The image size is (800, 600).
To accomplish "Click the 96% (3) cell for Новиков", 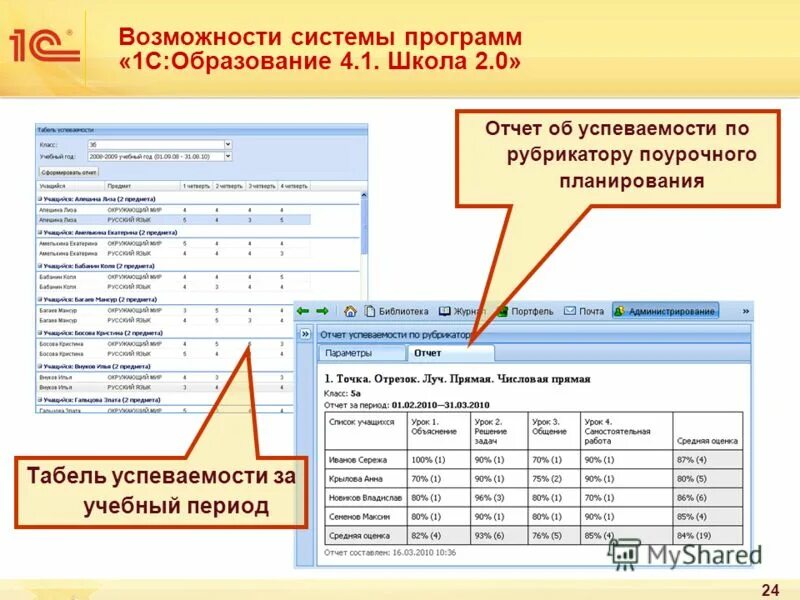I will [499, 497].
